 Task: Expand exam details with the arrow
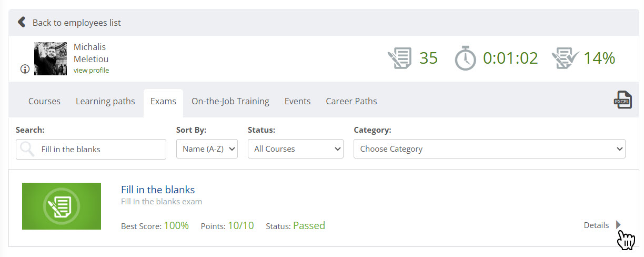pos(618,225)
